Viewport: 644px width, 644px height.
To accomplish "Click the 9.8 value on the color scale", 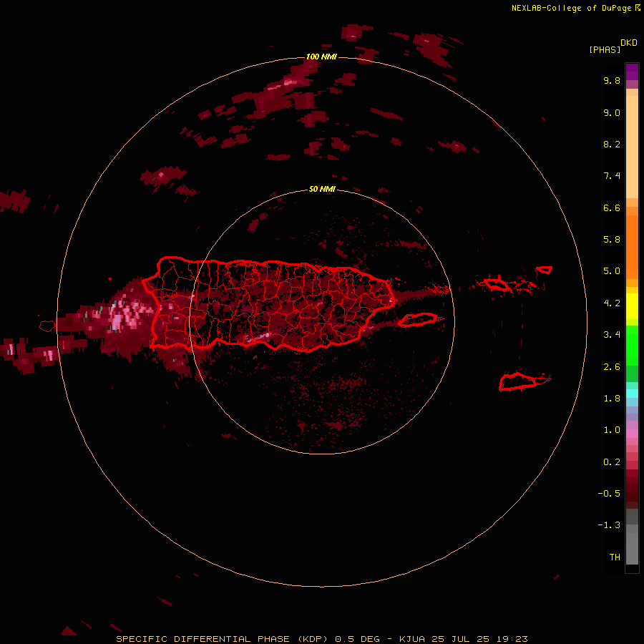I will tap(612, 80).
